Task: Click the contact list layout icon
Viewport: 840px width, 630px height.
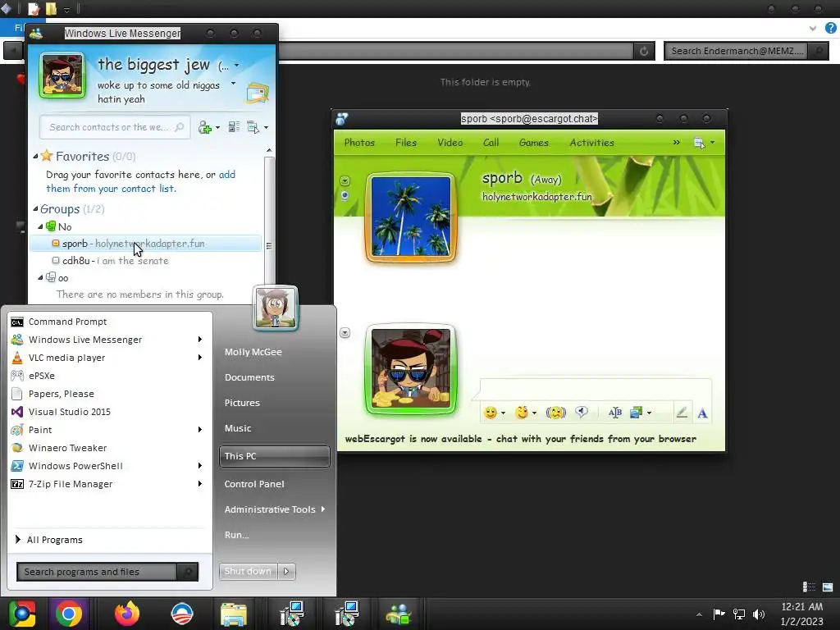Action: (x=234, y=127)
